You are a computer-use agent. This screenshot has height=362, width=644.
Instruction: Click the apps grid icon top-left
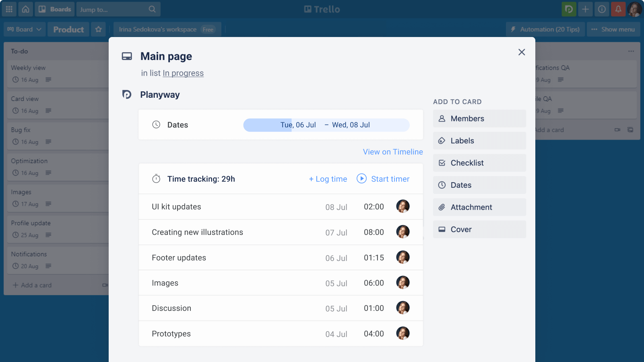[9, 9]
